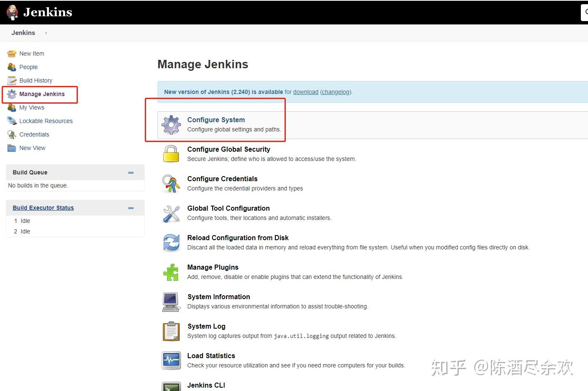Click Reload Configuration from Disk link

(x=238, y=238)
